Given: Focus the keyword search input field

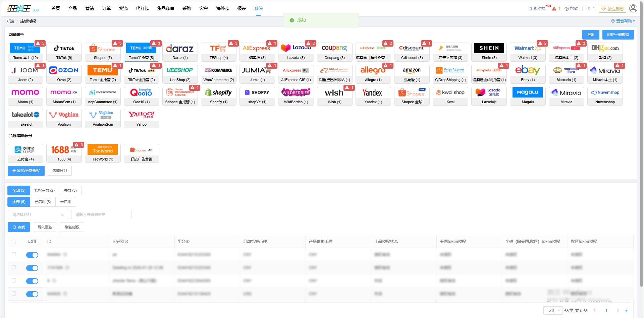Looking at the screenshot, I should click(101, 214).
